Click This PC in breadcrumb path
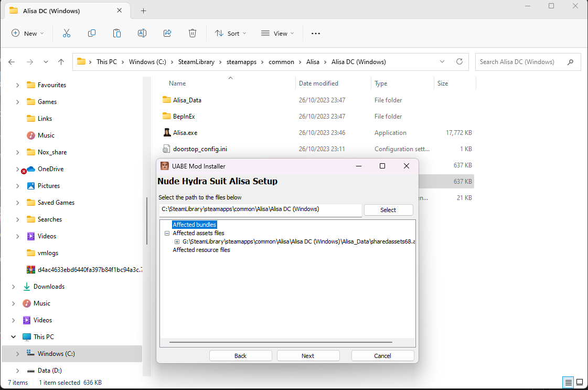588x390 pixels. coord(106,62)
